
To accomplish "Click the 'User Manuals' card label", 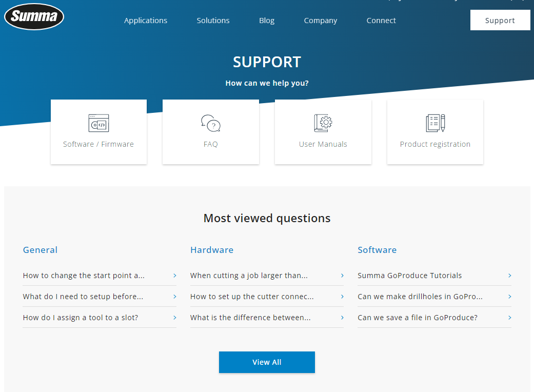I will click(323, 144).
